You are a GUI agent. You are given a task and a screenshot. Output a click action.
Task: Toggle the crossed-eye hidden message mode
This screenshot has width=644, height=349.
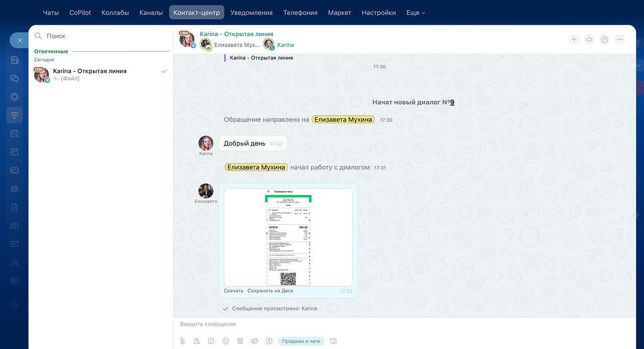coord(255,341)
